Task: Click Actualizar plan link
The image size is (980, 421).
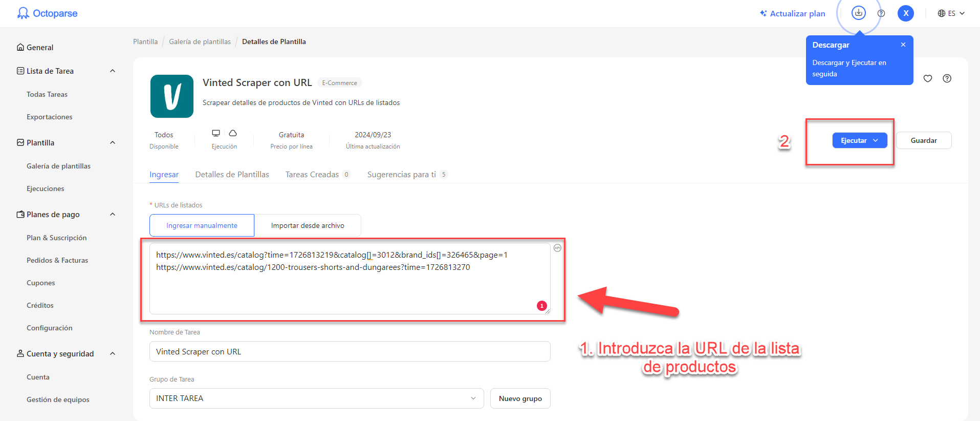Action: [x=793, y=13]
